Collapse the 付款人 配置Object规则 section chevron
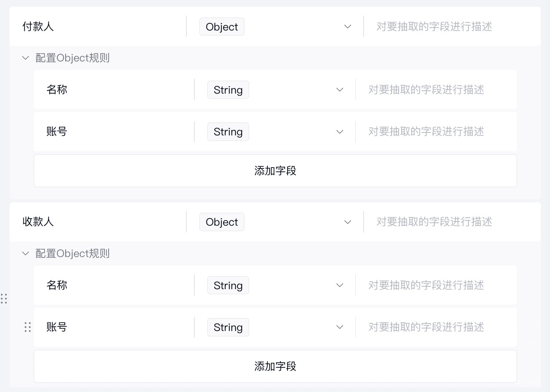This screenshot has width=550, height=392. [25, 58]
